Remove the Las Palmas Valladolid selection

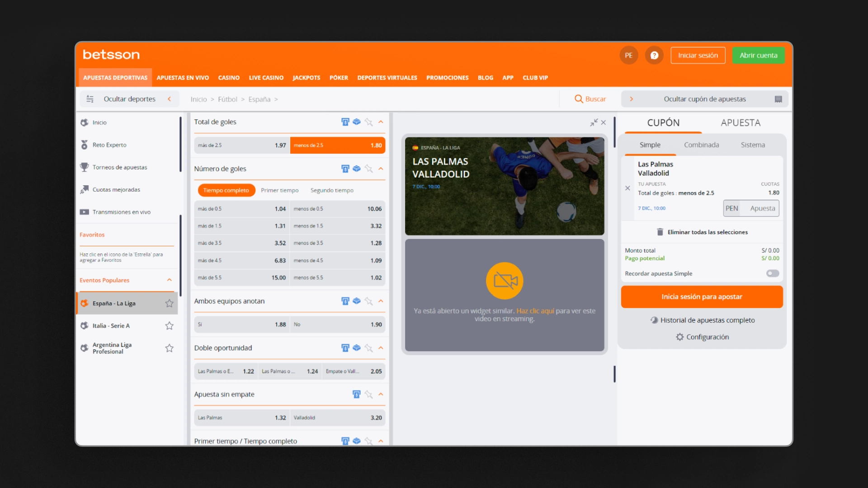[x=627, y=188]
